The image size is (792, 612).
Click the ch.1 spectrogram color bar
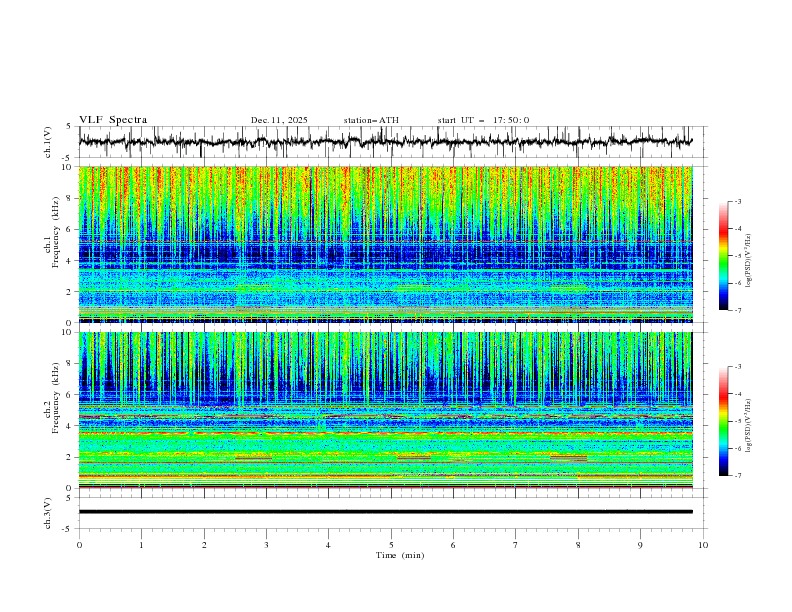[x=724, y=256]
